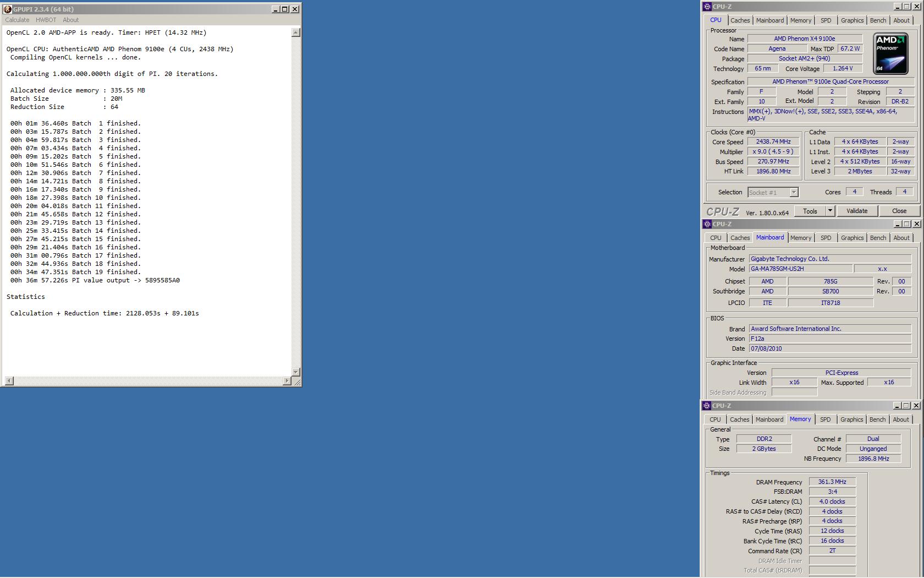Click the Memory CPU-Z window title icon
Viewport: 924px width, 578px height.
[707, 406]
